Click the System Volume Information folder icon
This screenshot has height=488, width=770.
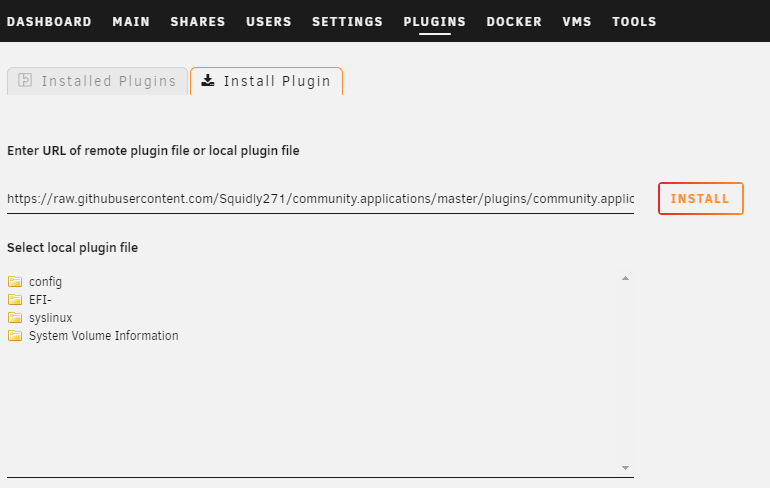point(15,336)
